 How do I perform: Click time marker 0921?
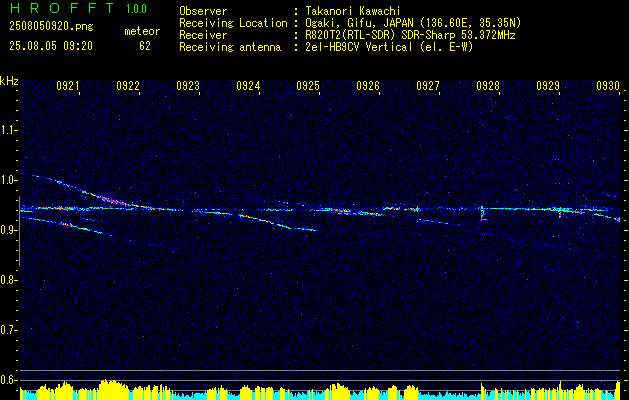[x=68, y=85]
